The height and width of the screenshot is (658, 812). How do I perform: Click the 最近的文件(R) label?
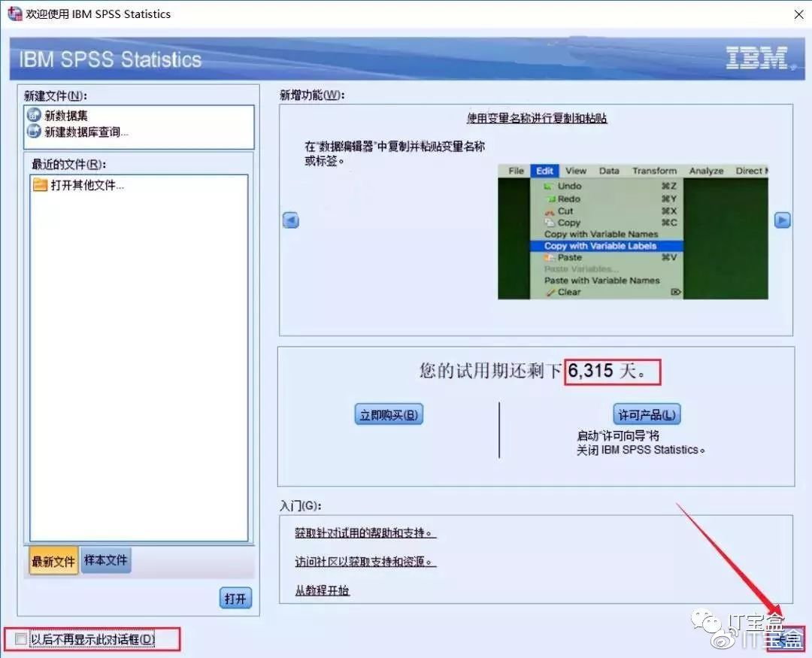69,164
